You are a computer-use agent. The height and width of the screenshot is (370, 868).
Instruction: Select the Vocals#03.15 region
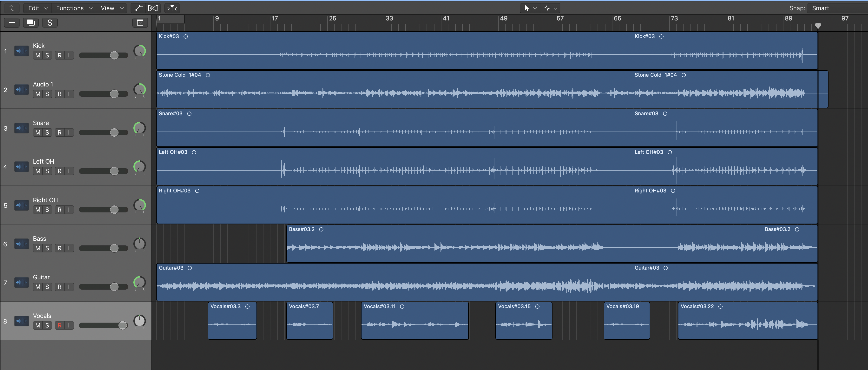coord(524,321)
